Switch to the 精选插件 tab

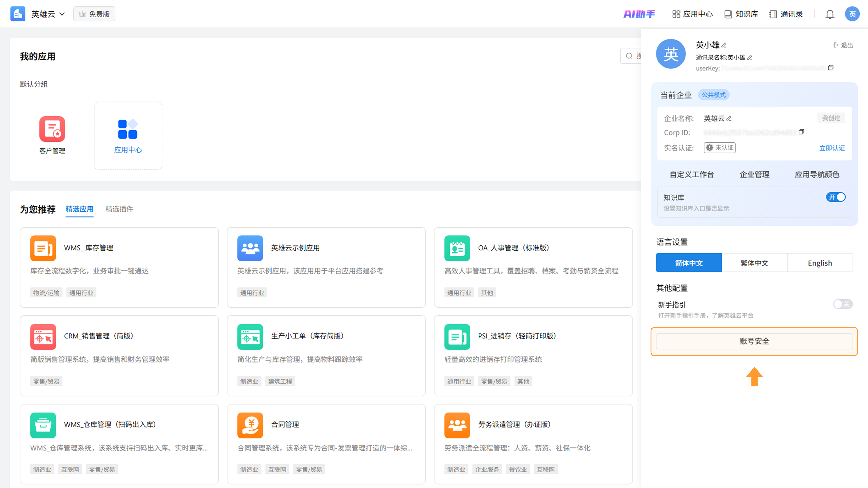[x=119, y=209]
